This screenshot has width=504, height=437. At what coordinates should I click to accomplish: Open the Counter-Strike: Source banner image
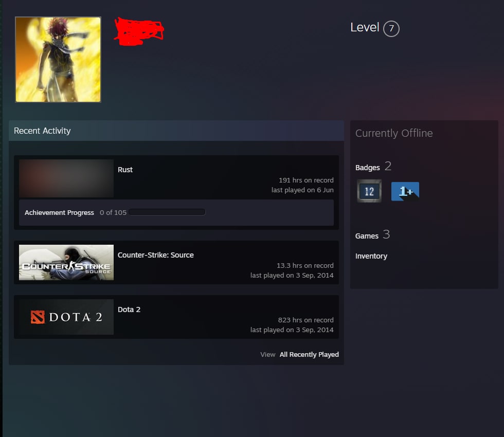coord(66,262)
